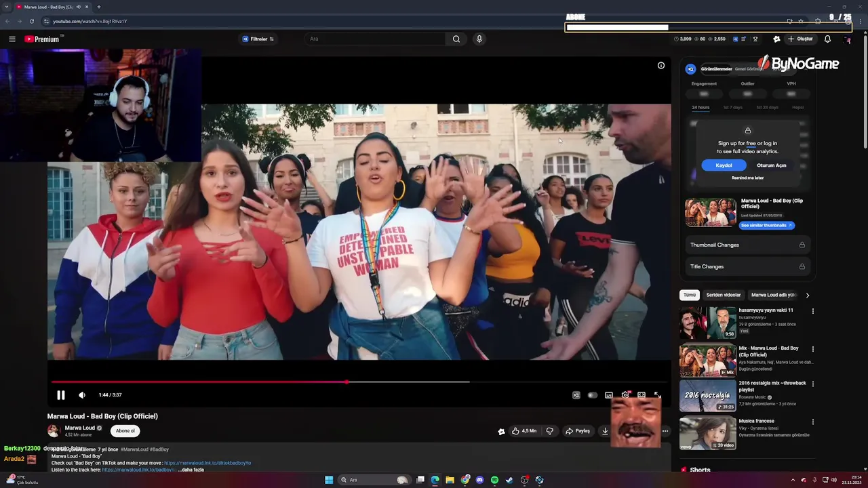Expand Thumbnail Changes section
Screen dimensions: 868x488
747,245
